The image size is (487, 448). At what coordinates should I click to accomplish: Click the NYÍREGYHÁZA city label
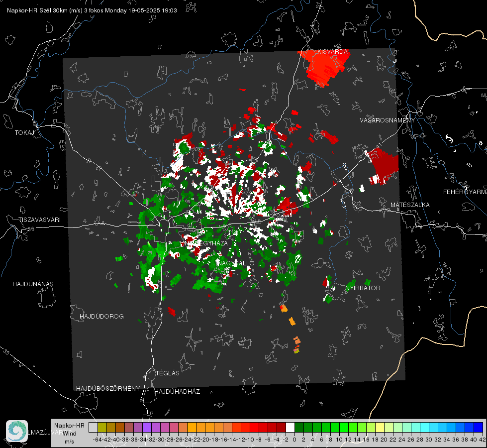205,243
